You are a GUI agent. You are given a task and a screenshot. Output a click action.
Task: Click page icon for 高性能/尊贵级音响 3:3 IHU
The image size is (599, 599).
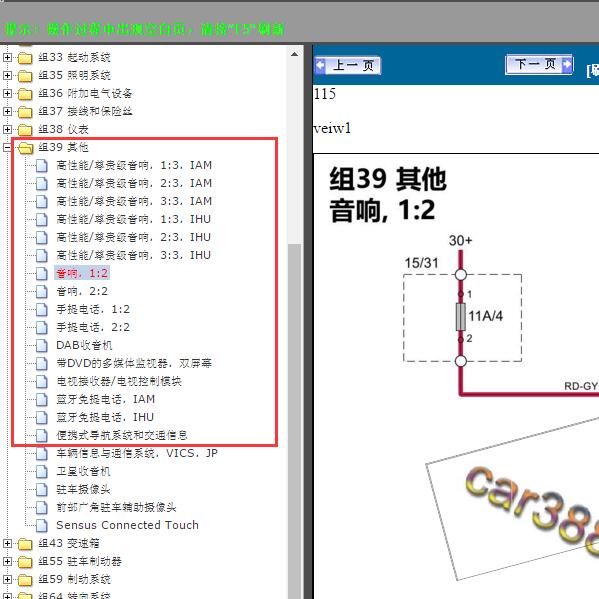pyautogui.click(x=42, y=255)
